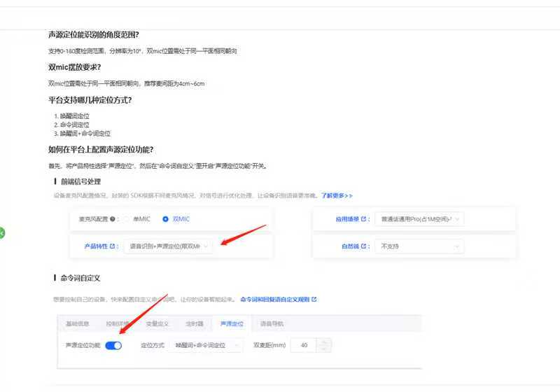Open the 命令词和回复语自定义规则 link
560x392 pixels.
(x=278, y=299)
